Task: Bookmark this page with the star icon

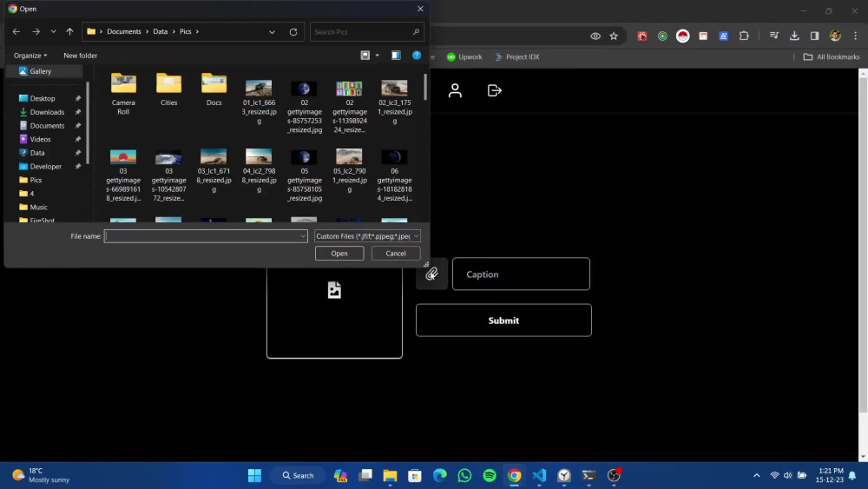Action: pyautogui.click(x=614, y=36)
